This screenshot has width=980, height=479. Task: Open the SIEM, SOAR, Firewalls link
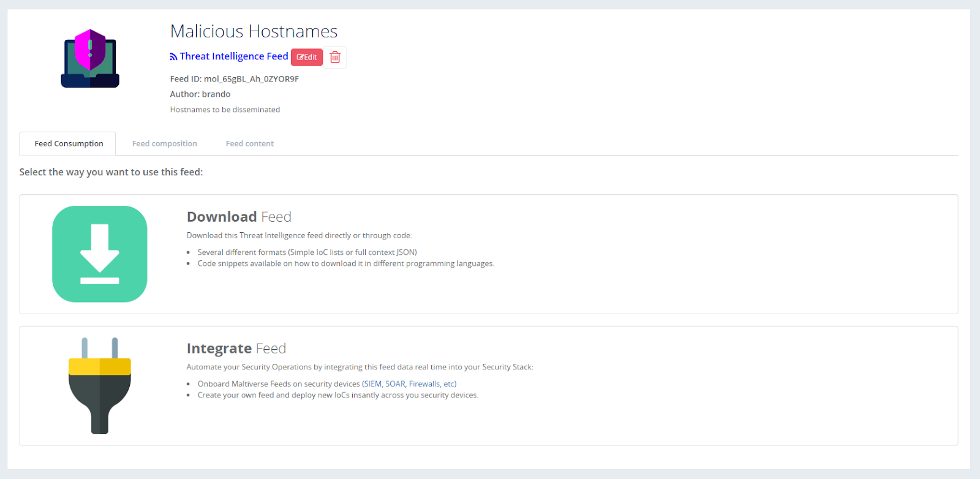pyautogui.click(x=409, y=384)
